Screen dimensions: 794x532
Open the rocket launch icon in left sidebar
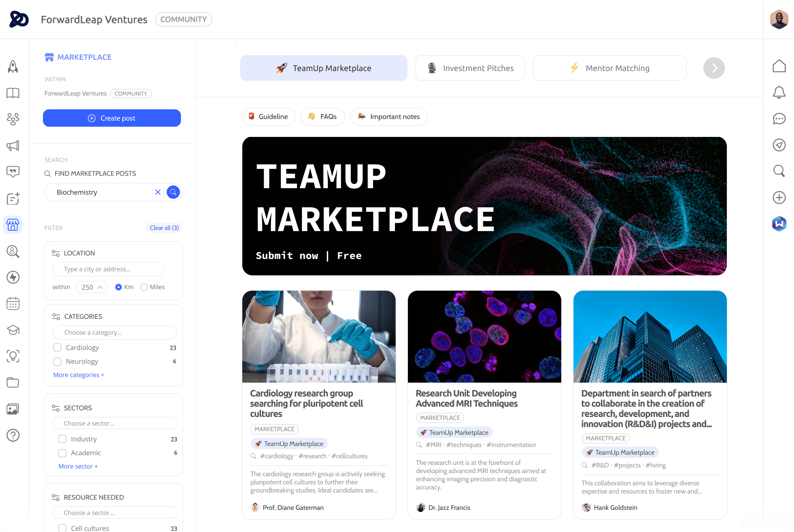point(13,66)
